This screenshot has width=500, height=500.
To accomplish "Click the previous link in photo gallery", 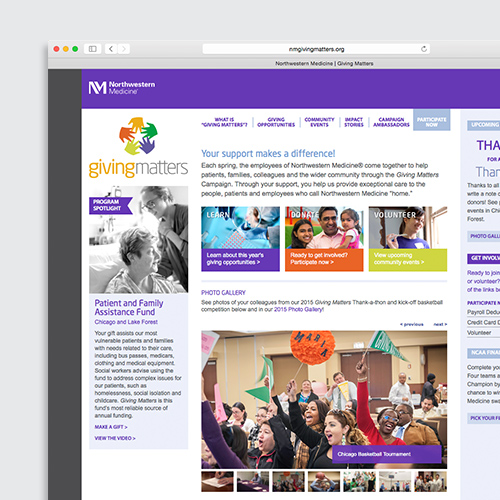I will point(412,324).
